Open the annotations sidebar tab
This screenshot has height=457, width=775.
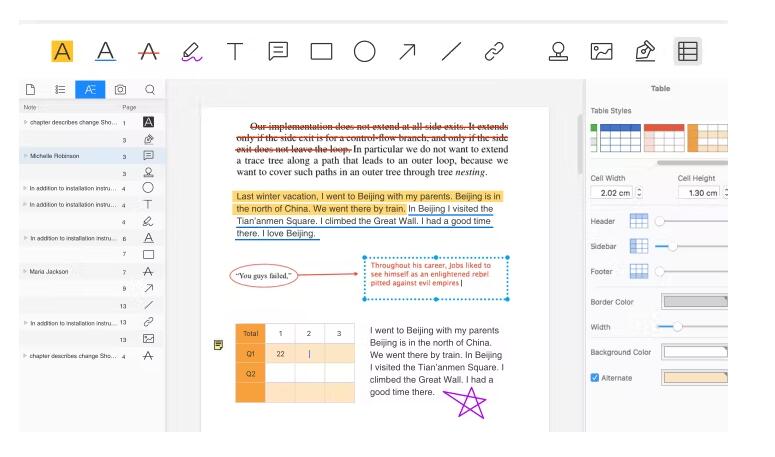[90, 89]
